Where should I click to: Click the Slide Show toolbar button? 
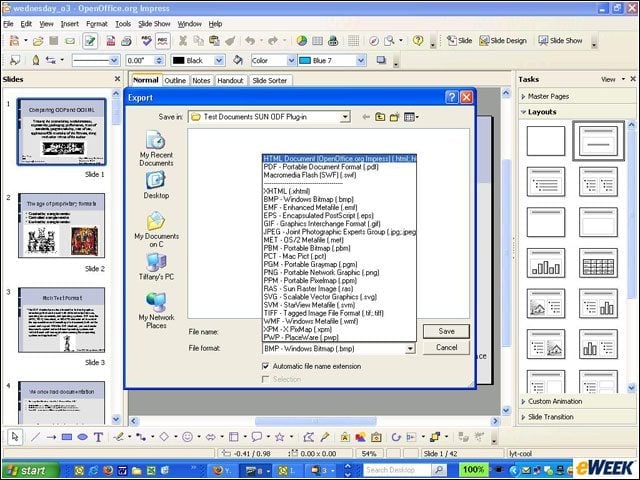pyautogui.click(x=560, y=40)
